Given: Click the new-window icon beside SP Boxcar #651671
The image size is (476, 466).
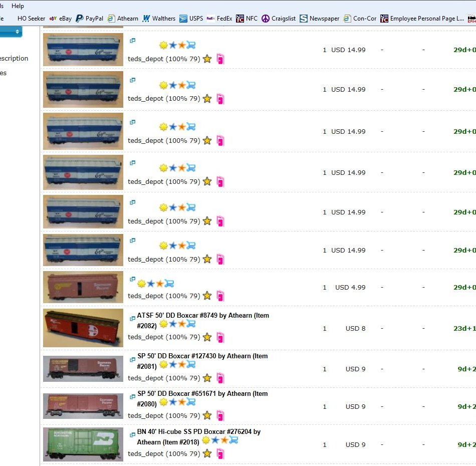Looking at the screenshot, I should 133,397.
